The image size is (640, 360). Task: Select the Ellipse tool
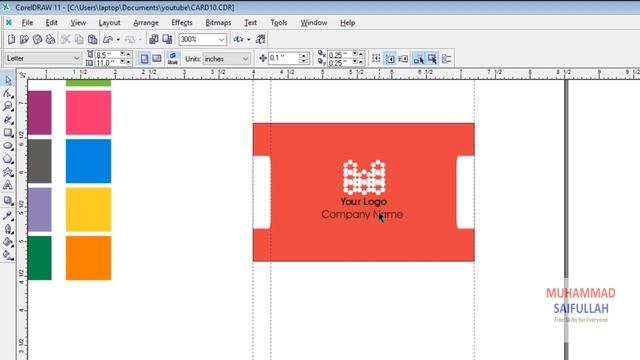[x=8, y=146]
